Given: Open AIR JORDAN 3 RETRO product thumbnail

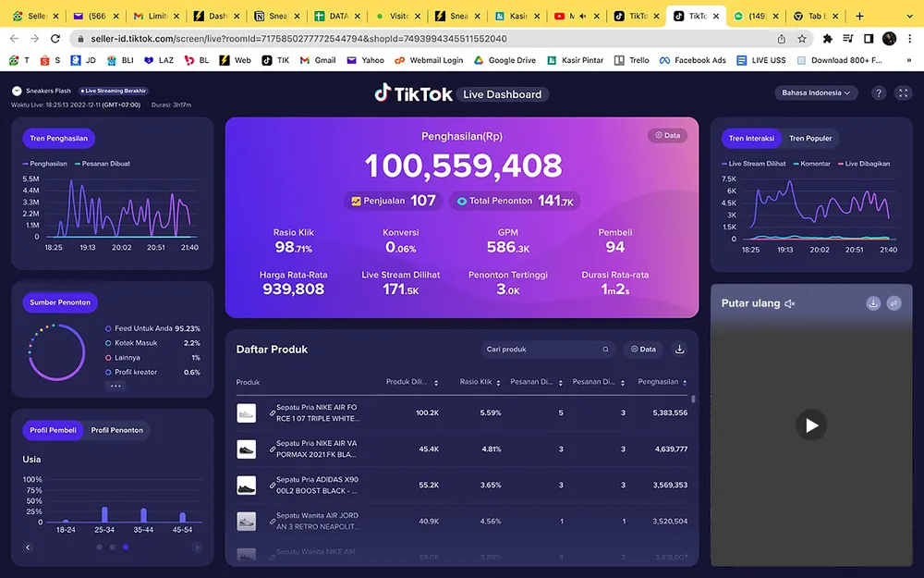Looking at the screenshot, I should coord(247,522).
